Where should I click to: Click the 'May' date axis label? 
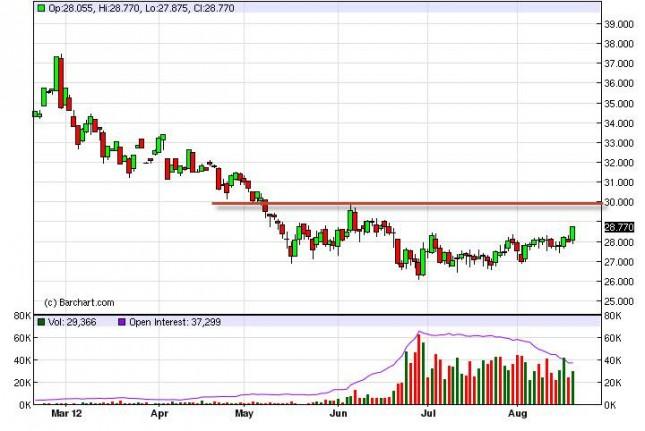[x=244, y=413]
